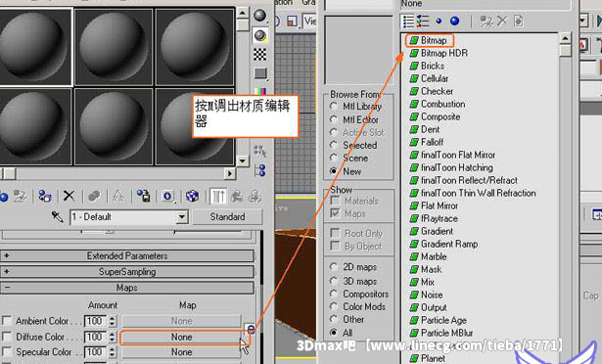
Task: Click Go Forward to Sibling icon
Action: pos(255,197)
